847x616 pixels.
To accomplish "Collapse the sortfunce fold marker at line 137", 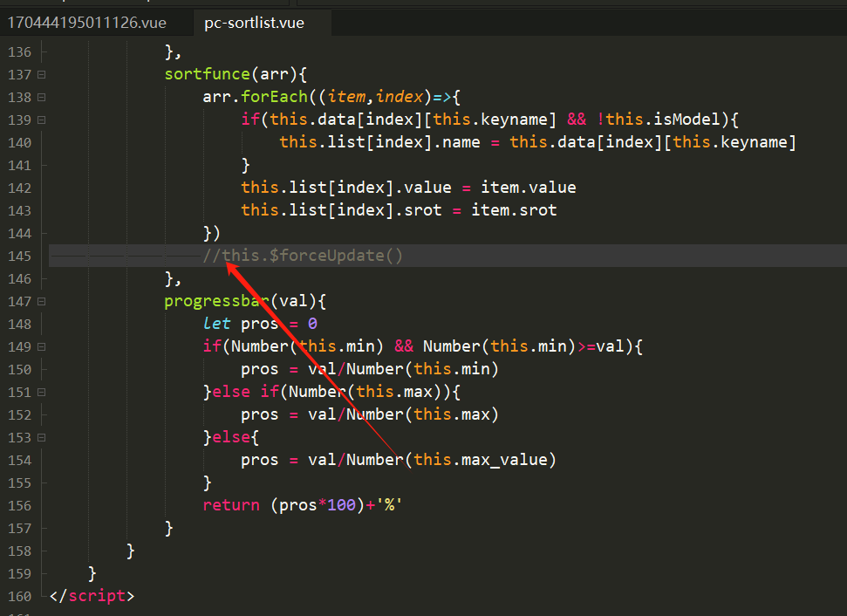I will tap(42, 74).
